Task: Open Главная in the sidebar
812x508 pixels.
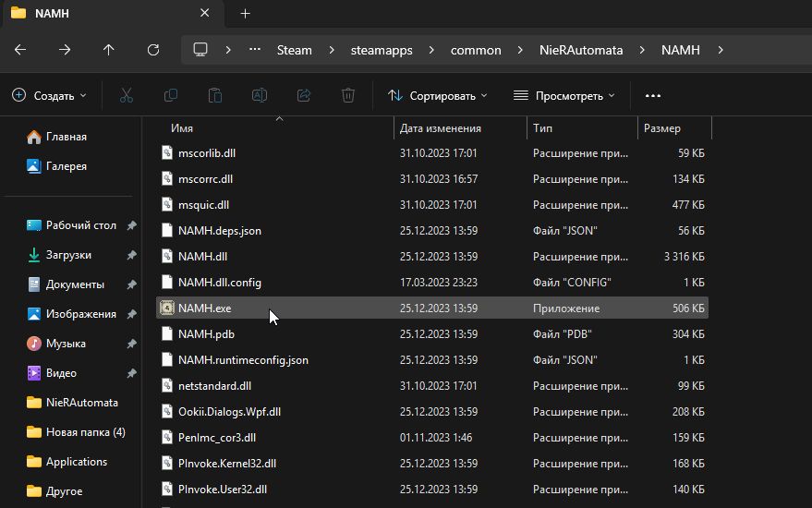Action: (x=56, y=137)
